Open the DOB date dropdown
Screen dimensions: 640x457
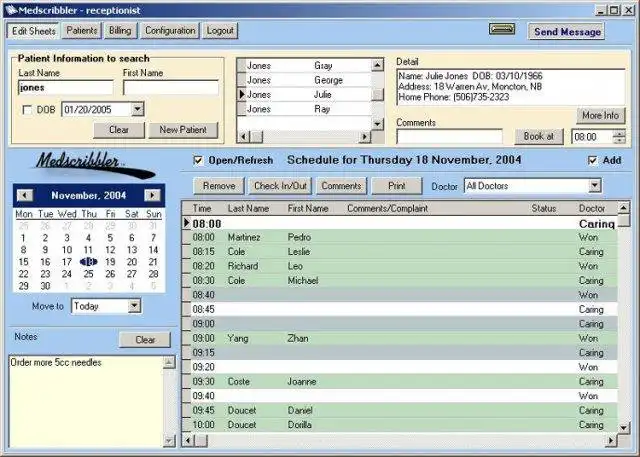click(x=138, y=109)
